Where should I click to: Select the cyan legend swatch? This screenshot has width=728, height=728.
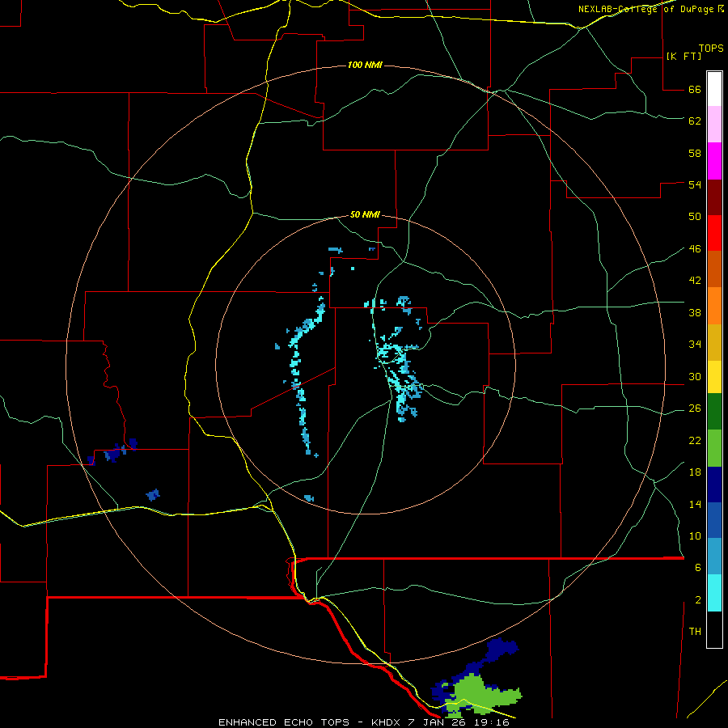coord(714,593)
